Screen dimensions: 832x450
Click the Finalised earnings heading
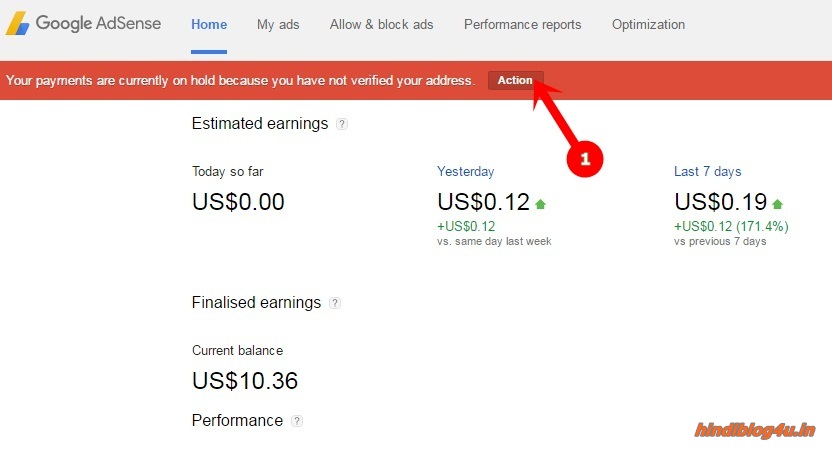point(256,302)
